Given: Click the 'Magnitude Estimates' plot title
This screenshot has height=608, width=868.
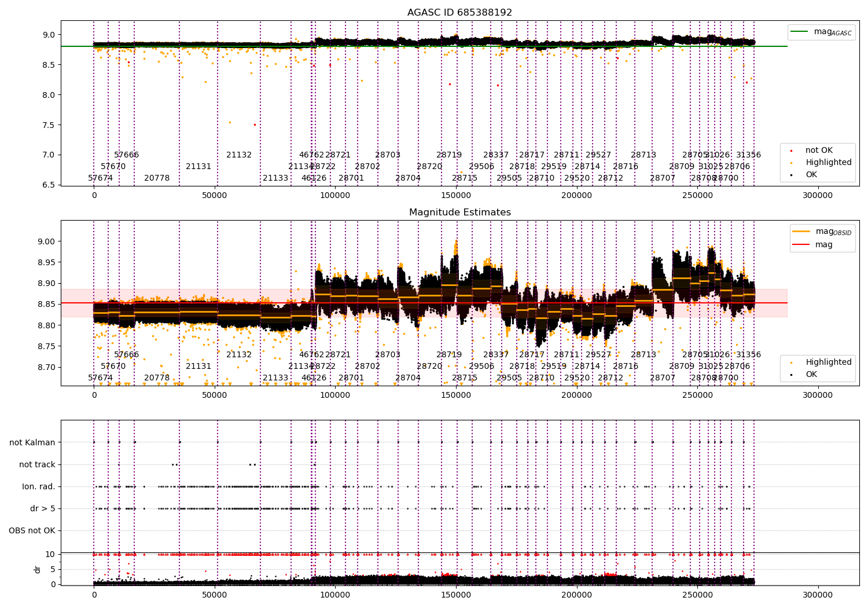Looking at the screenshot, I should [x=459, y=213].
